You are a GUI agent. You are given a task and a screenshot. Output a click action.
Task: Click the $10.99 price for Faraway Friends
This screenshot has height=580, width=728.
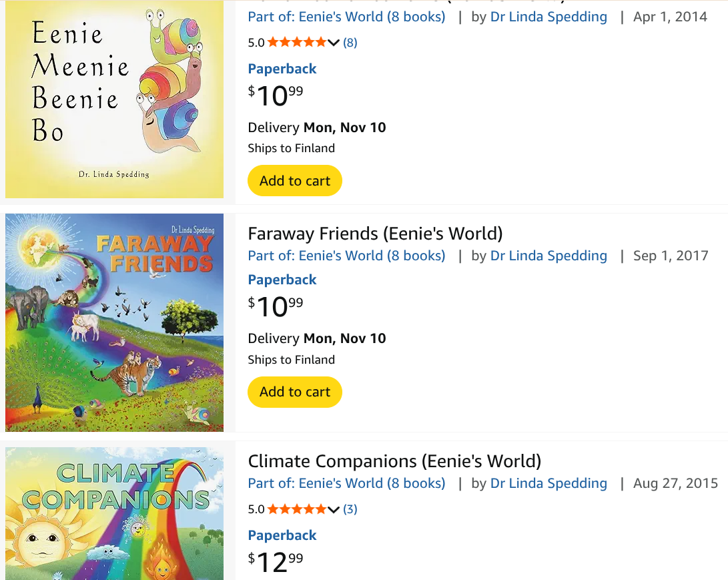click(x=276, y=307)
